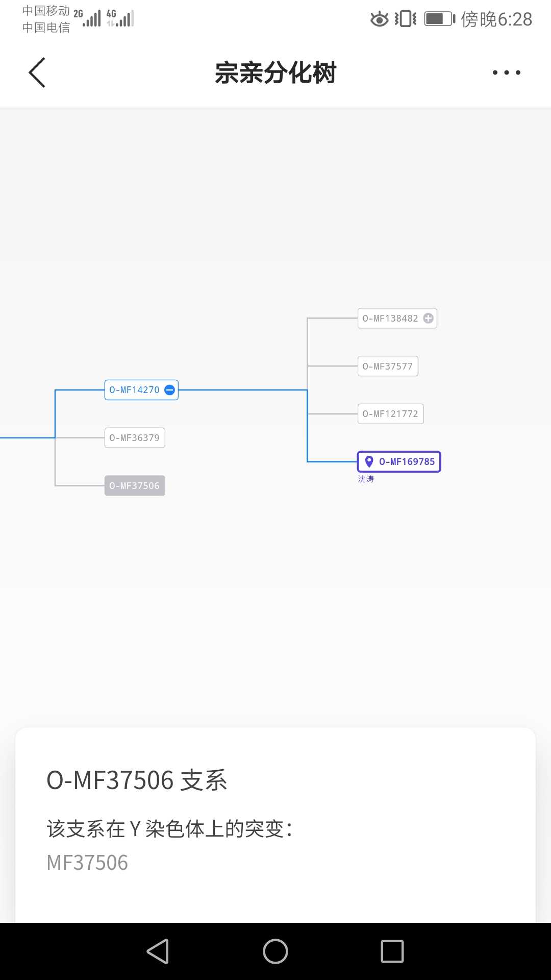Tap the eye comfort icon in status bar

click(379, 19)
